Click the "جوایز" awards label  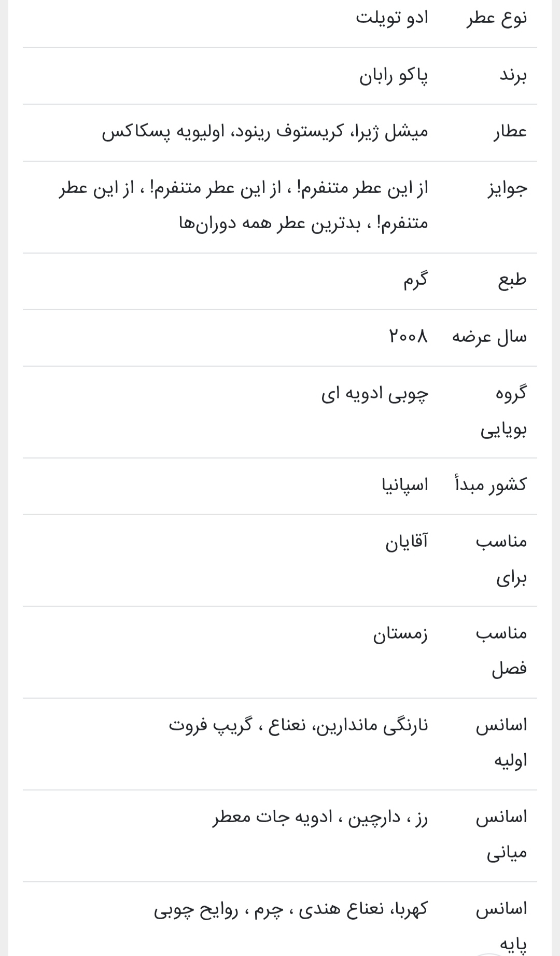pyautogui.click(x=508, y=189)
